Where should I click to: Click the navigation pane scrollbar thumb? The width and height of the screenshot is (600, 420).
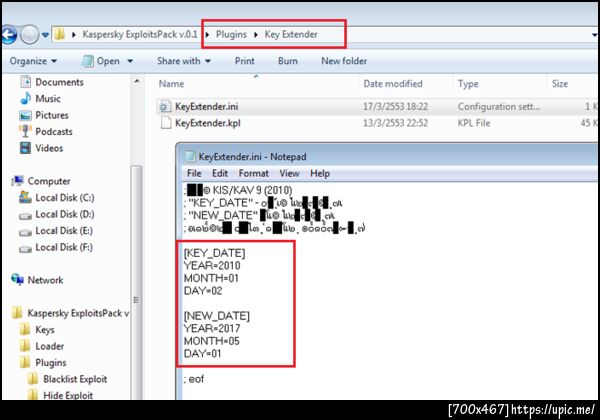(136, 283)
